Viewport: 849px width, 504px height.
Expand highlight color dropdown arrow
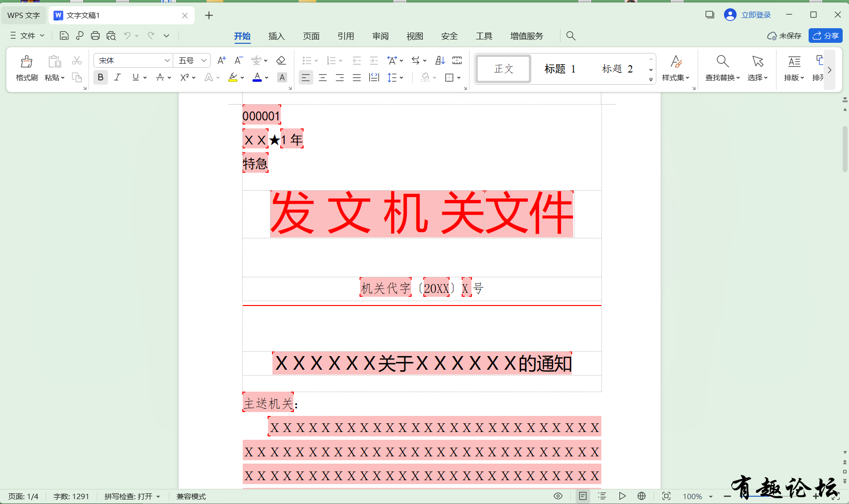[x=242, y=78]
